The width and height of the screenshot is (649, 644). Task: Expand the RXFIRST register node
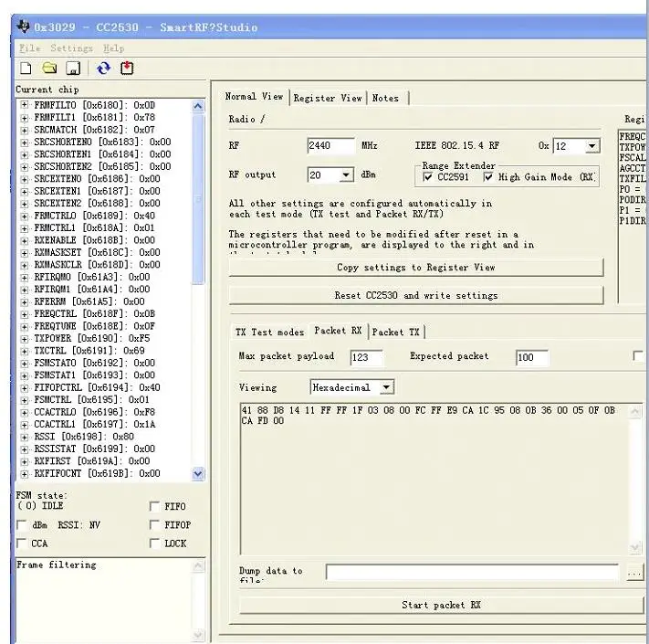point(25,461)
